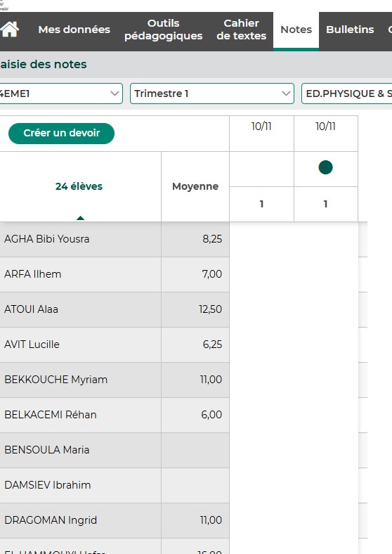Viewport: 392px width, 554px height.
Task: Switch to the Bulletins tab
Action: tap(350, 30)
